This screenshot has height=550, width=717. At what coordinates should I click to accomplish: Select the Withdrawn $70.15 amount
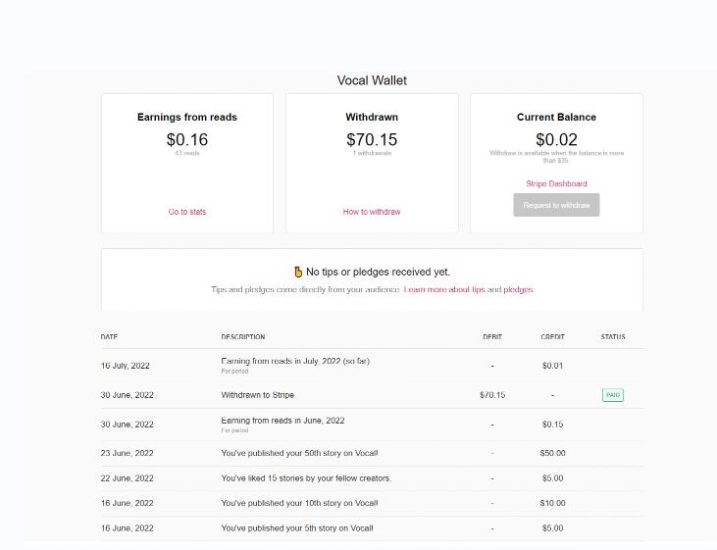coord(372,140)
